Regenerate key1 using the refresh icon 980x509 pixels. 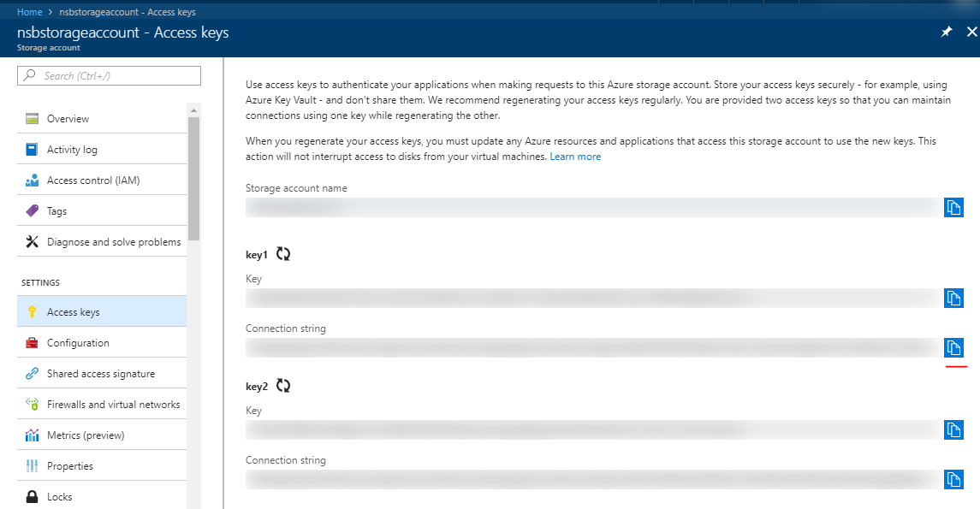(283, 253)
